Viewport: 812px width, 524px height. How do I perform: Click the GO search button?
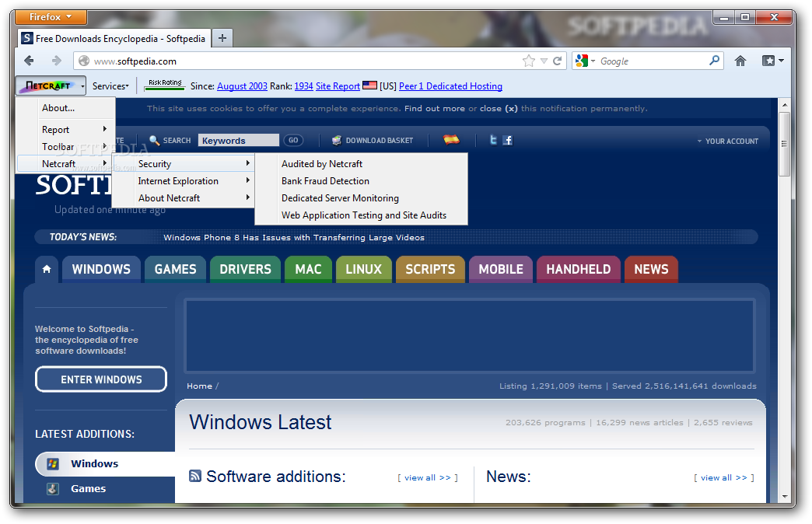tap(293, 140)
